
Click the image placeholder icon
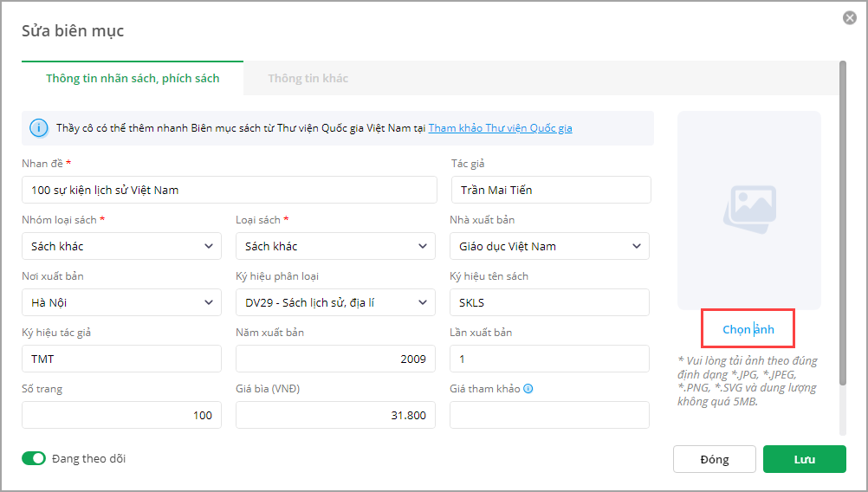[x=749, y=208]
